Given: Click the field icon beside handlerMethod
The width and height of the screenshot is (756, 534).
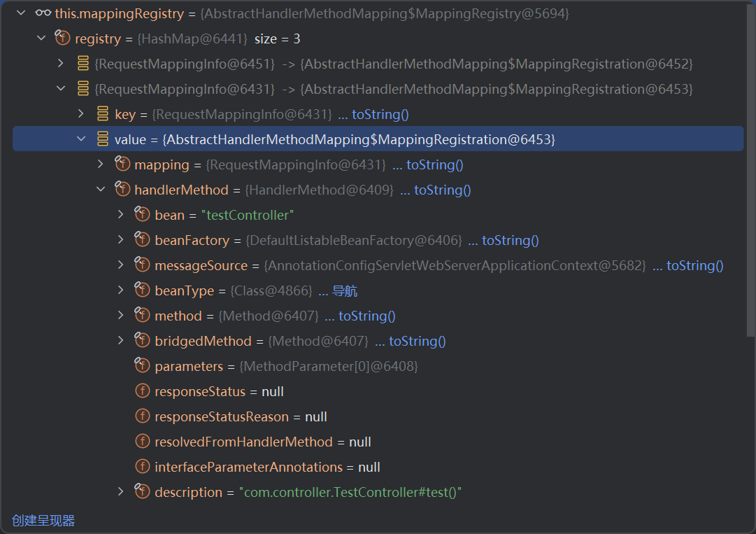Looking at the screenshot, I should [x=122, y=190].
